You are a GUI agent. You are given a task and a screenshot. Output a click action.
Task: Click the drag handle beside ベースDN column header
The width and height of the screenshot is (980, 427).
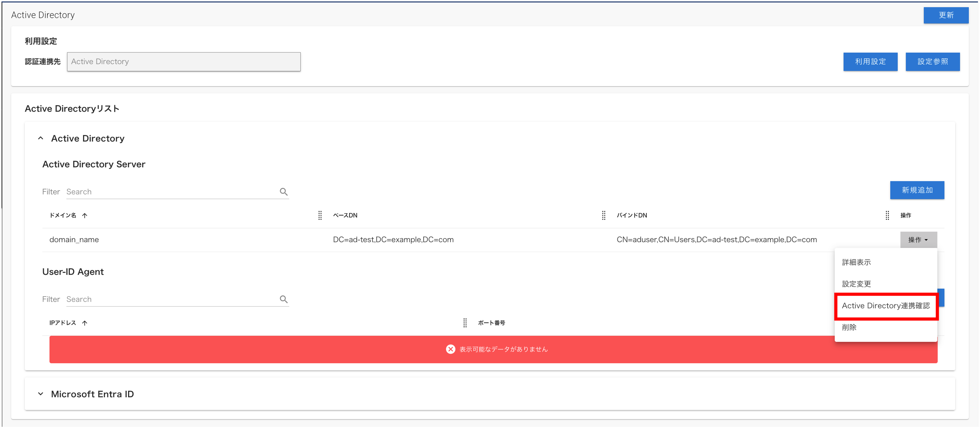tap(320, 215)
